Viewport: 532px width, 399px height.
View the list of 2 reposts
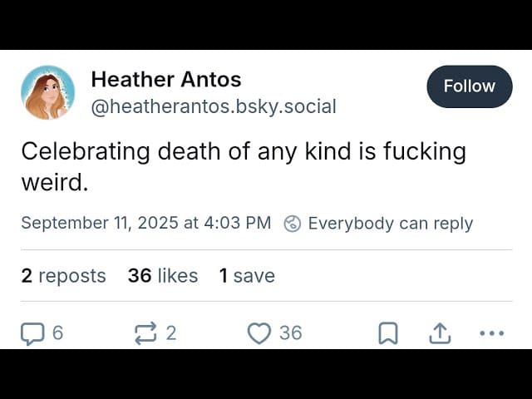[x=63, y=276]
